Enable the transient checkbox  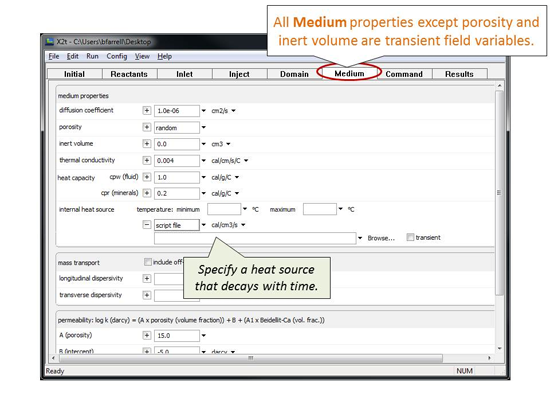pyautogui.click(x=410, y=238)
